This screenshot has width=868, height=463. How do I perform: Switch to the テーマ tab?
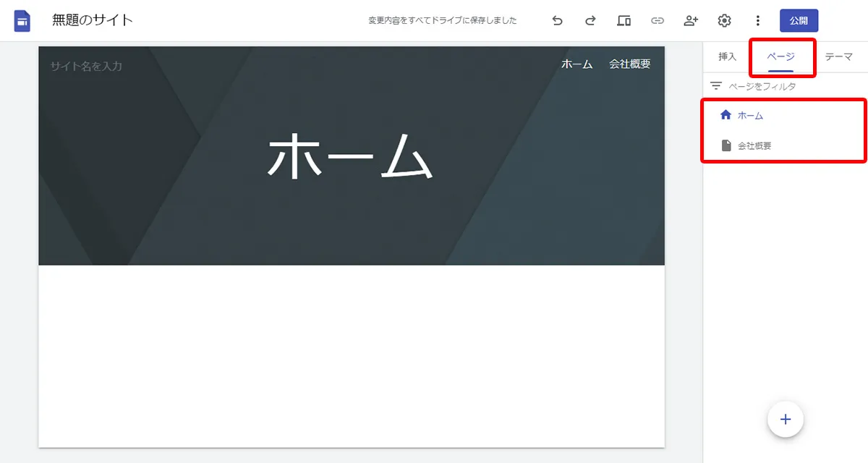(x=838, y=57)
